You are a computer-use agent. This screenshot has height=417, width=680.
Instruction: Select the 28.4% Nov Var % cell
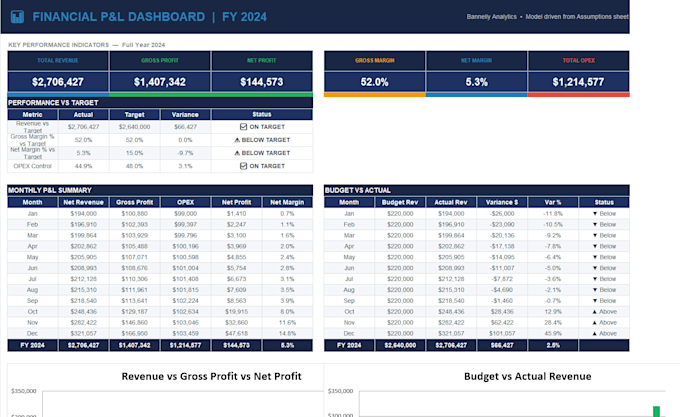coord(553,323)
